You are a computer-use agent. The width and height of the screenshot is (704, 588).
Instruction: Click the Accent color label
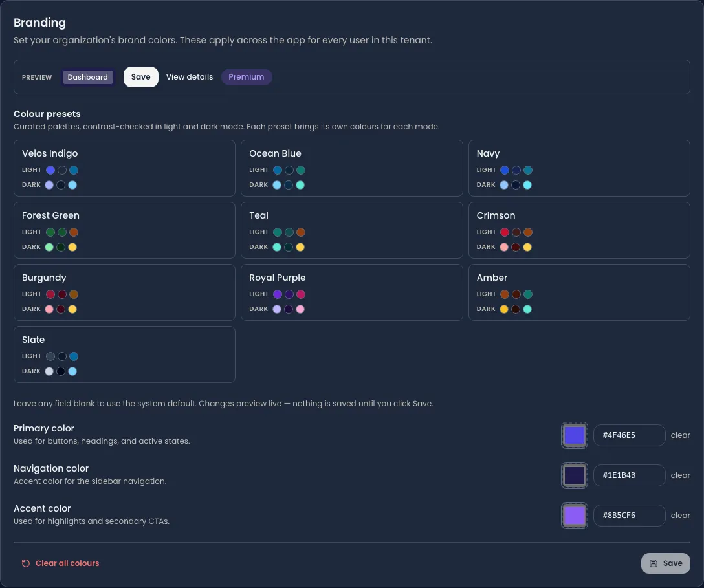(42, 508)
